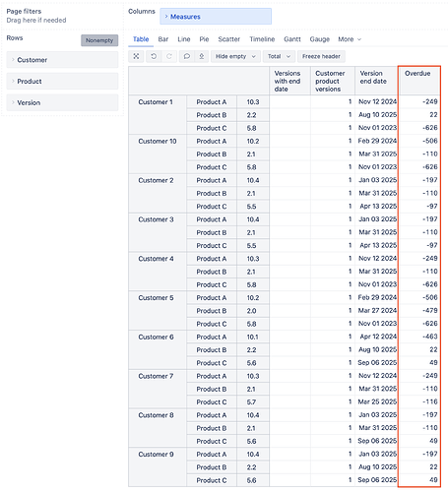This screenshot has width=448, height=492.
Task: Toggle the Nonempty rows button
Action: (99, 40)
